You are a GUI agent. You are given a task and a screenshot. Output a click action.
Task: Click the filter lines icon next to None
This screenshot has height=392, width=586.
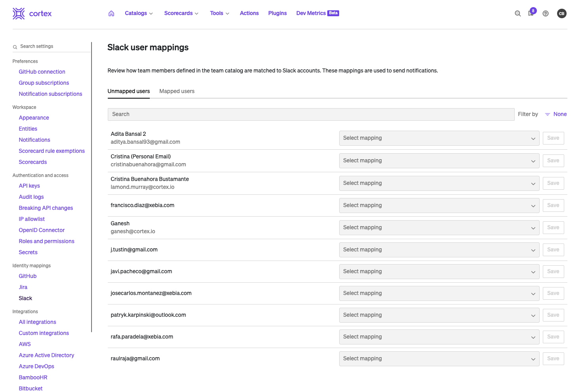(547, 114)
